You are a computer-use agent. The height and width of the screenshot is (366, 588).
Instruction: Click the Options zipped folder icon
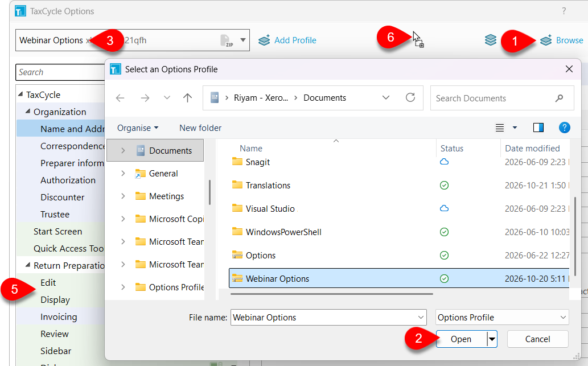coord(237,255)
